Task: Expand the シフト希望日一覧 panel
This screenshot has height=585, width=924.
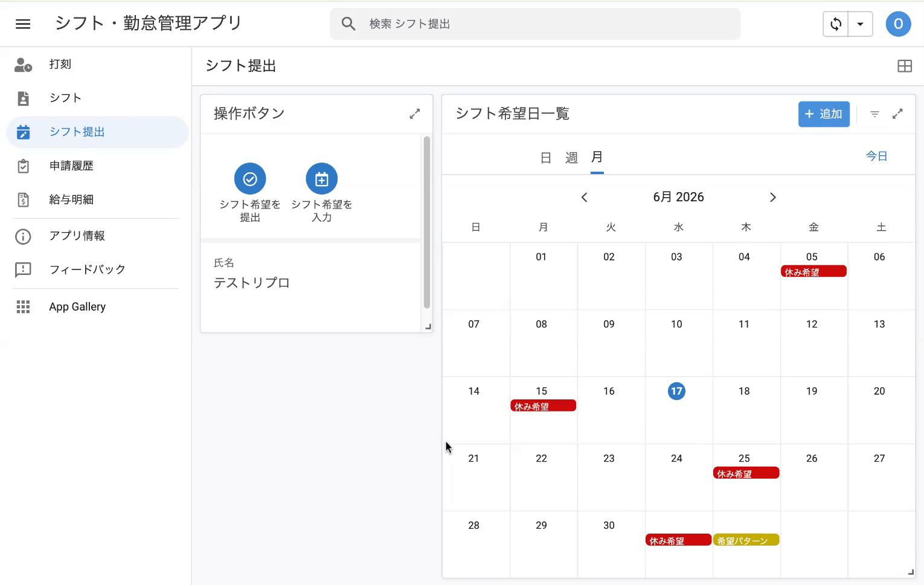Action: [x=898, y=114]
